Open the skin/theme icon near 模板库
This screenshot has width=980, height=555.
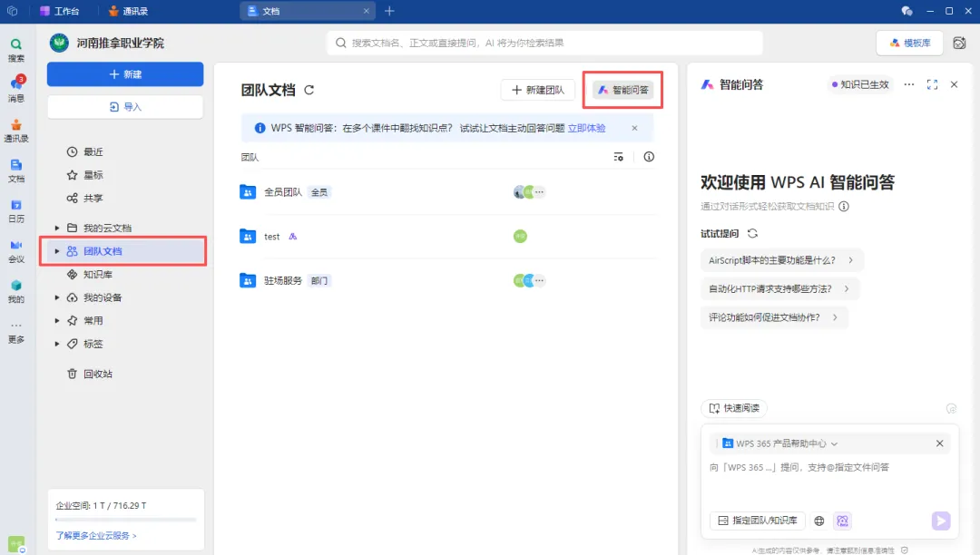(959, 43)
